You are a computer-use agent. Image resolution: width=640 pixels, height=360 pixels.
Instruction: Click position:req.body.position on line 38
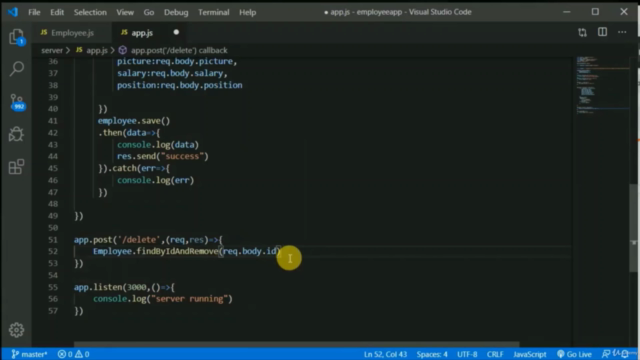click(x=180, y=85)
